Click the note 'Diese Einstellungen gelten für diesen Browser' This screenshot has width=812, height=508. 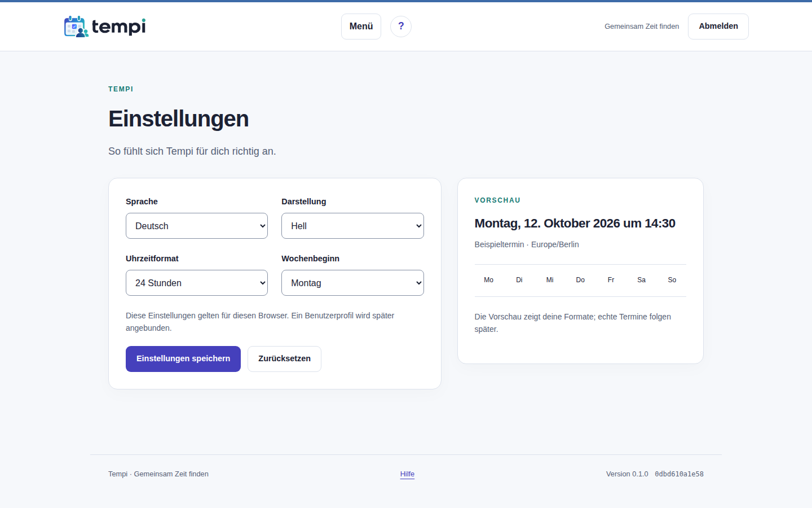[x=207, y=316]
